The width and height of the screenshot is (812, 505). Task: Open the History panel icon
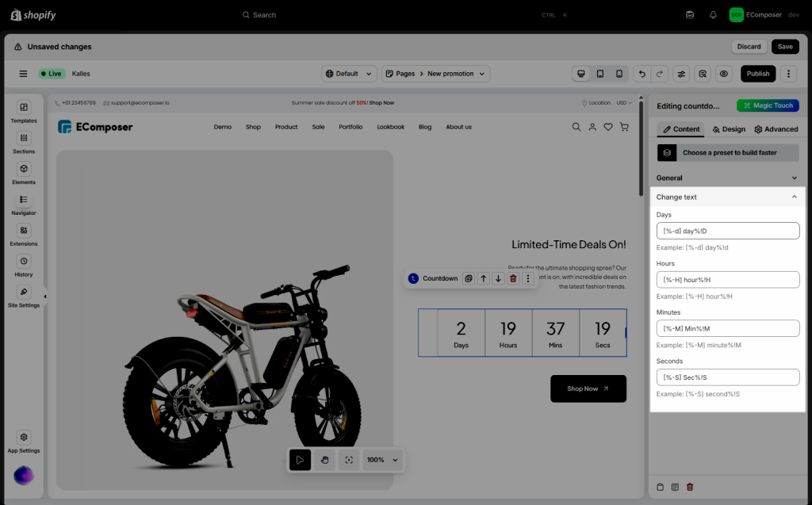click(24, 262)
